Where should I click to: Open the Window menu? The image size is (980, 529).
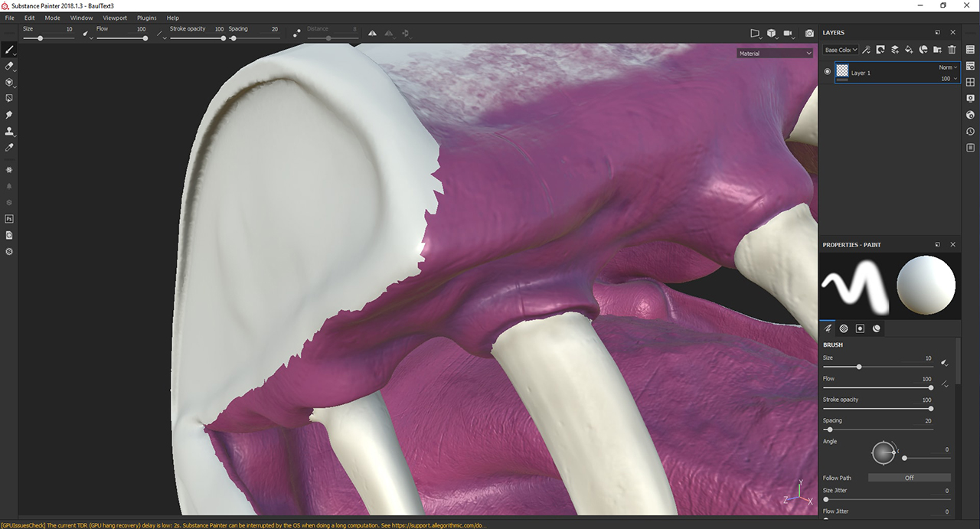tap(81, 18)
